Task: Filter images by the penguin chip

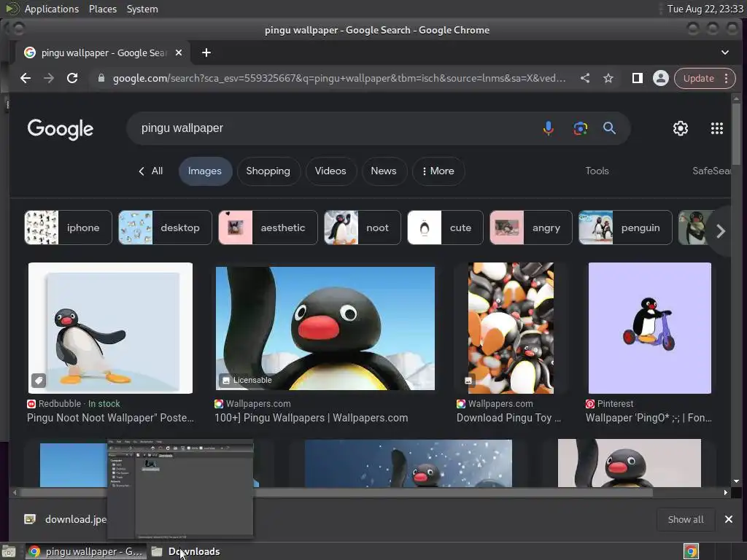Action: [625, 227]
